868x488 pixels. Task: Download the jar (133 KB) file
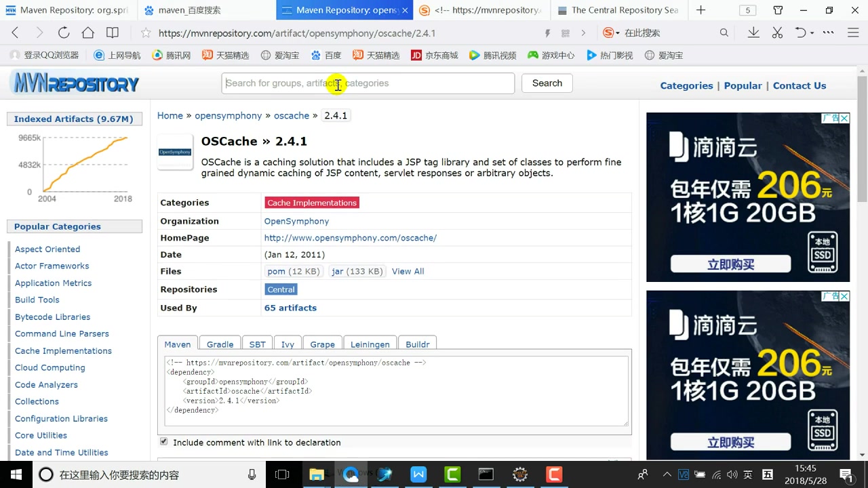coord(357,271)
